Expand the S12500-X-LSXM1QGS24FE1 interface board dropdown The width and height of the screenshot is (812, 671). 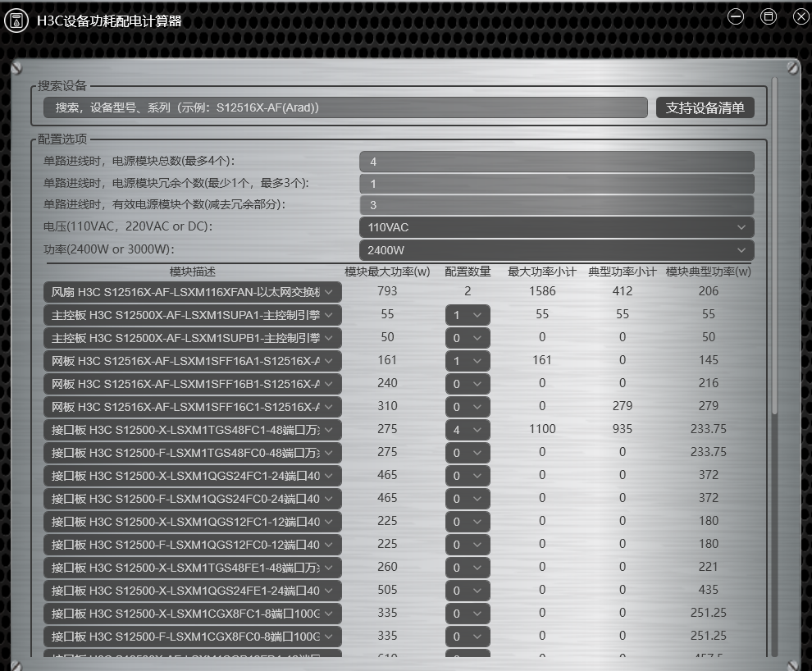(x=193, y=591)
